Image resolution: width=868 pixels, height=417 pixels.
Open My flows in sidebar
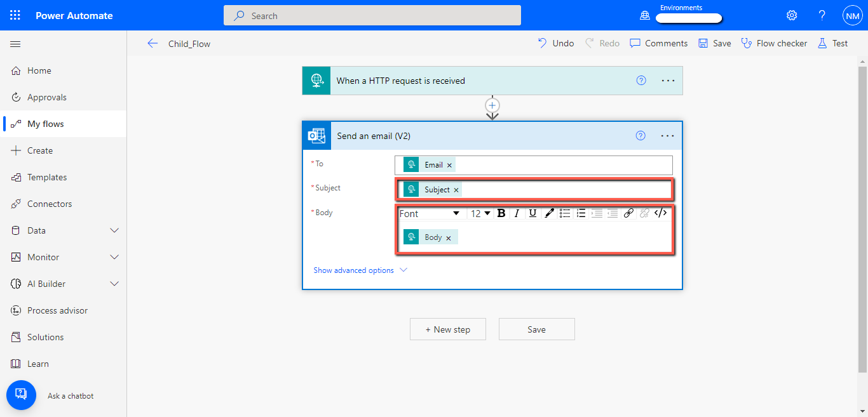click(x=64, y=124)
